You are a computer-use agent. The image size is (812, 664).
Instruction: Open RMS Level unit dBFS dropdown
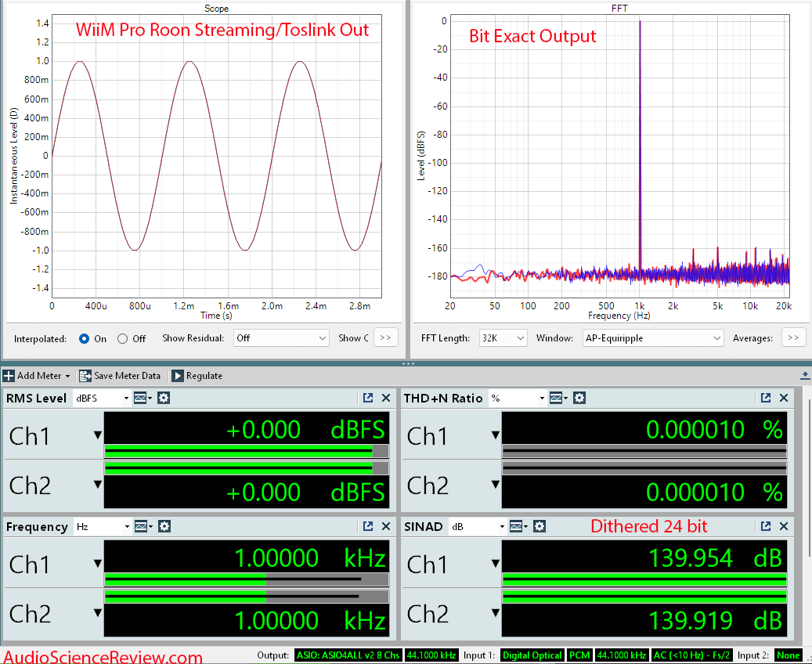click(101, 398)
